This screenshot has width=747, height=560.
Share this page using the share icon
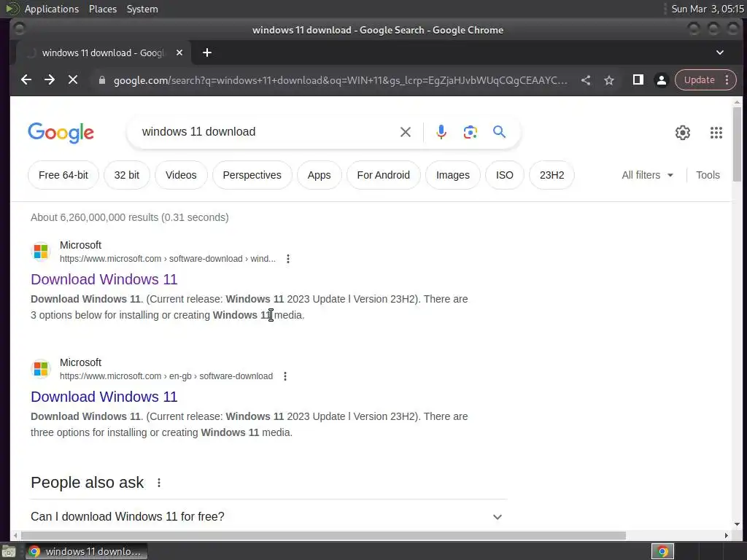coord(586,80)
